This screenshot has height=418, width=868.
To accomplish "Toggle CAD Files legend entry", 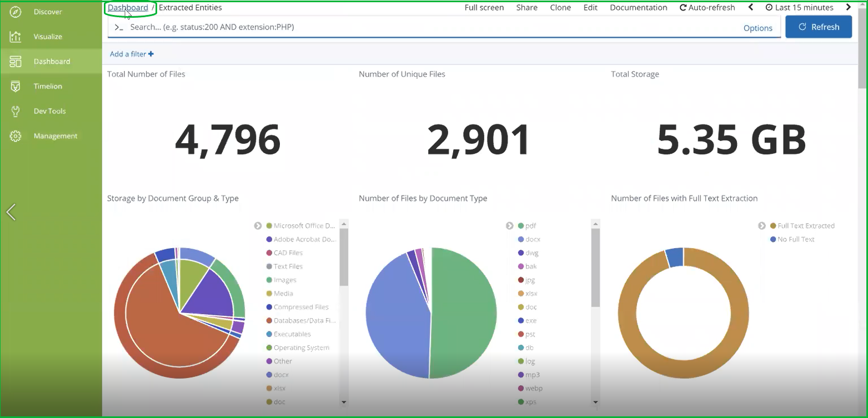I will [x=288, y=253].
